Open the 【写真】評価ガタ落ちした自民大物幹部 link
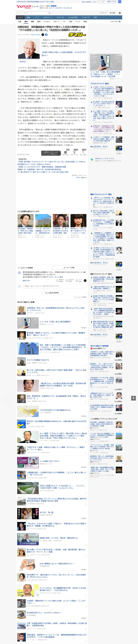 coord(64,54)
